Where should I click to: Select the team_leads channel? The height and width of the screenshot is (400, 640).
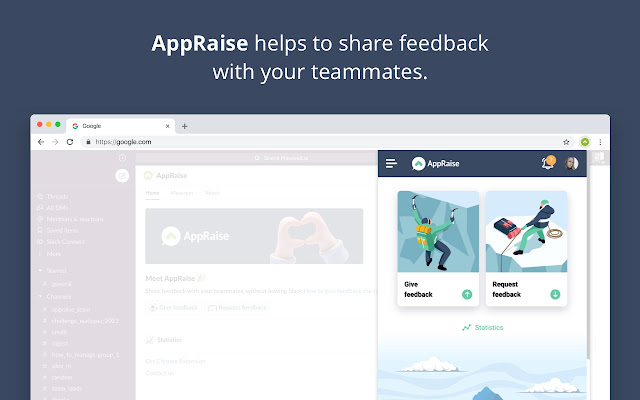pos(62,389)
